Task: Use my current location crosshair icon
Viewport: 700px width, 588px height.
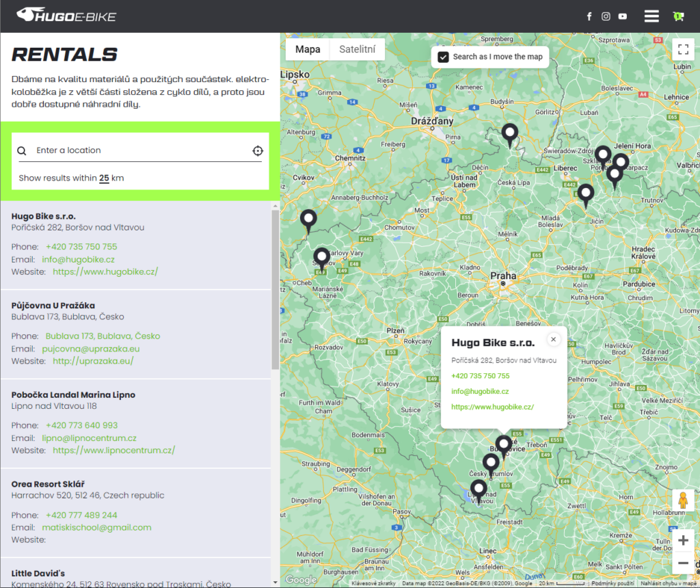Action: [x=258, y=150]
